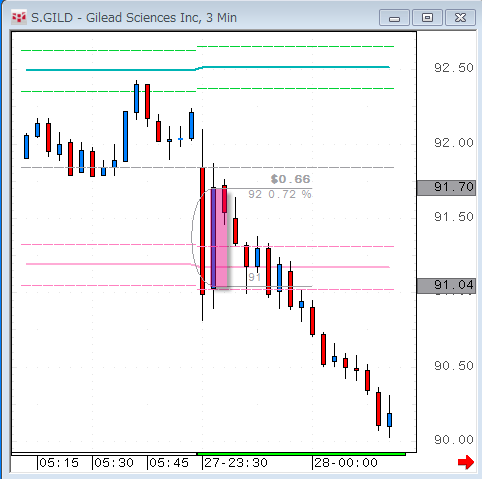Click the small '91' label below measurement
The height and width of the screenshot is (479, 482).
254,277
